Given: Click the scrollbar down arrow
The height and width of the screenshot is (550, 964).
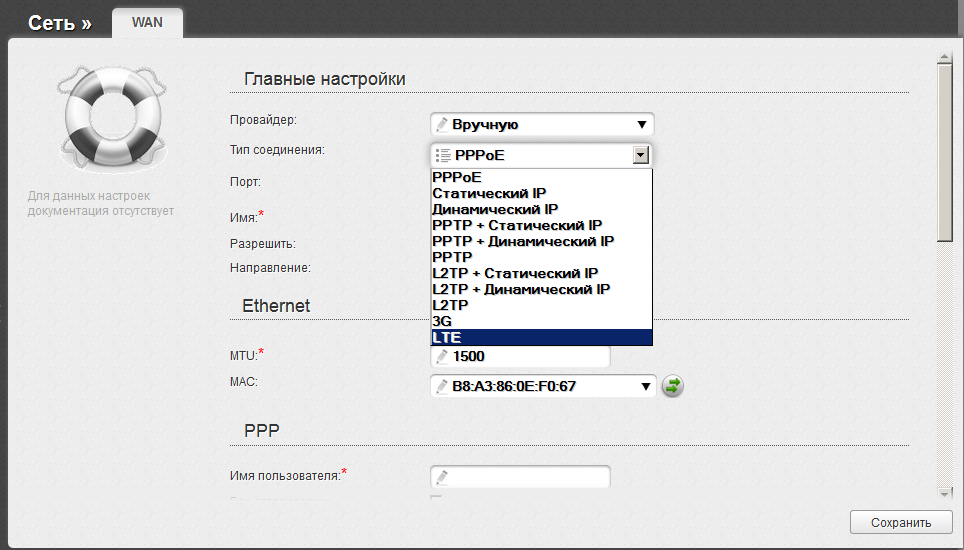Looking at the screenshot, I should point(944,493).
